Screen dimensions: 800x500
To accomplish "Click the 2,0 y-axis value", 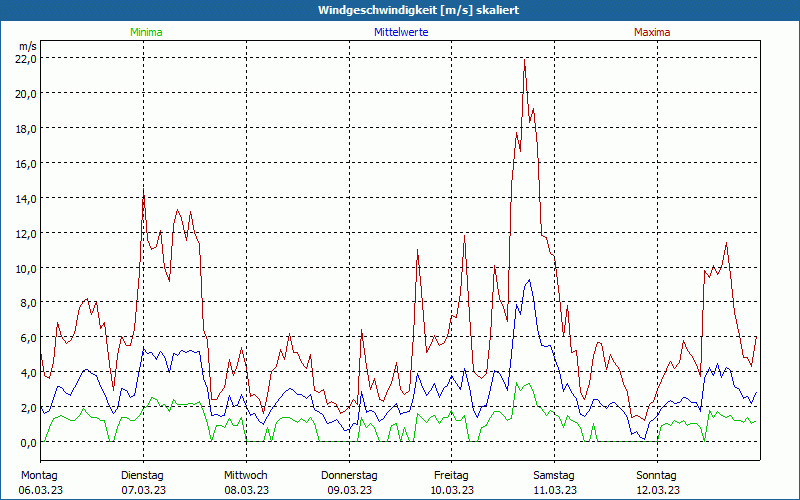I will click(28, 408).
